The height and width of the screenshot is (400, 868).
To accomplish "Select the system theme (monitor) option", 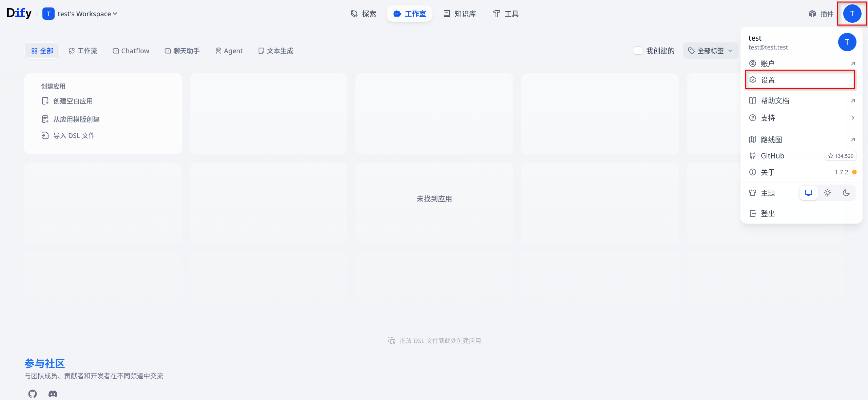I will coord(808,193).
